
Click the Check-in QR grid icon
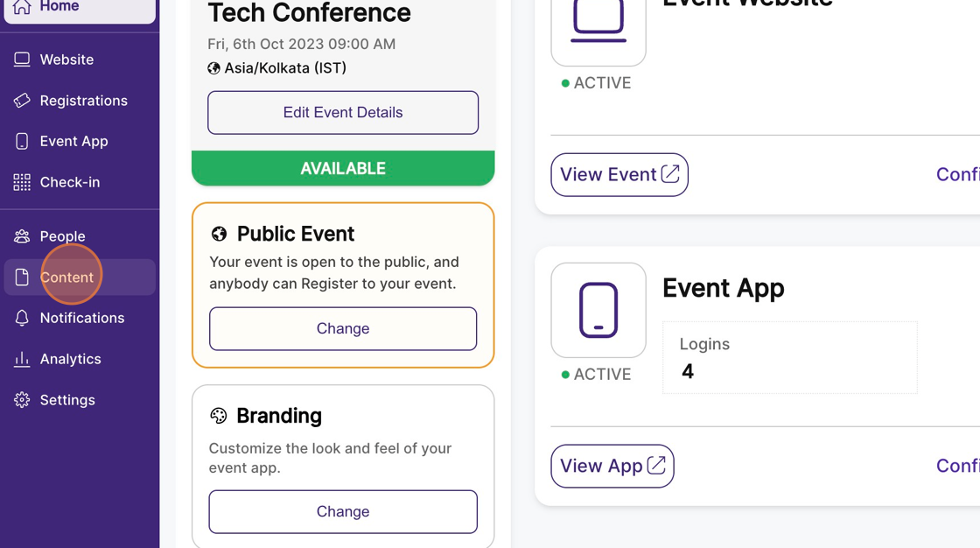(22, 182)
